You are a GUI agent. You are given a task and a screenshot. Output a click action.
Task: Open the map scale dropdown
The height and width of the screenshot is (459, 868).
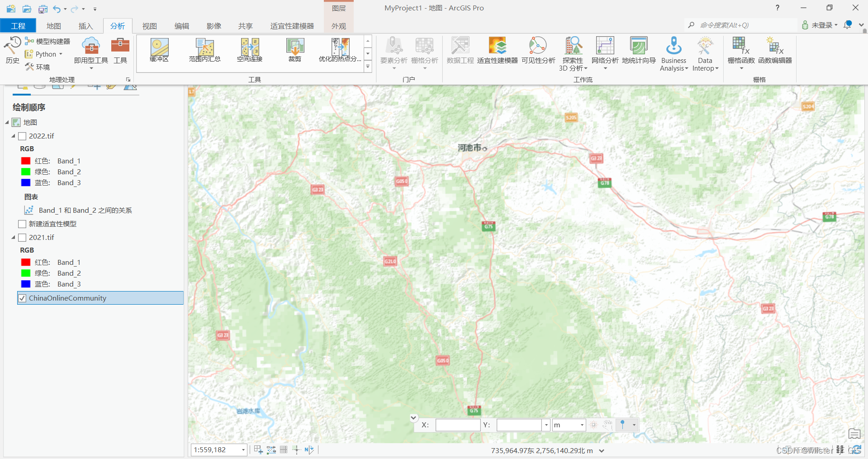(x=243, y=450)
